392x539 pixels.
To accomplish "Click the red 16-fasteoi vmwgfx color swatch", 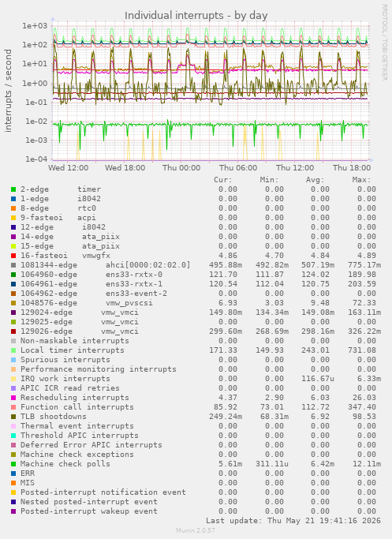I will pyautogui.click(x=13, y=256).
